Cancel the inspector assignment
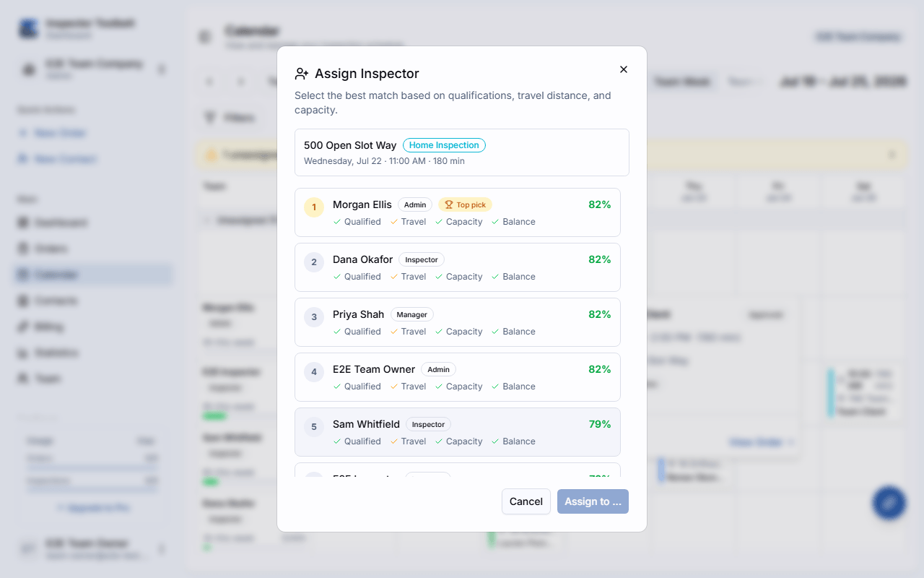The width and height of the screenshot is (924, 578). pyautogui.click(x=526, y=501)
